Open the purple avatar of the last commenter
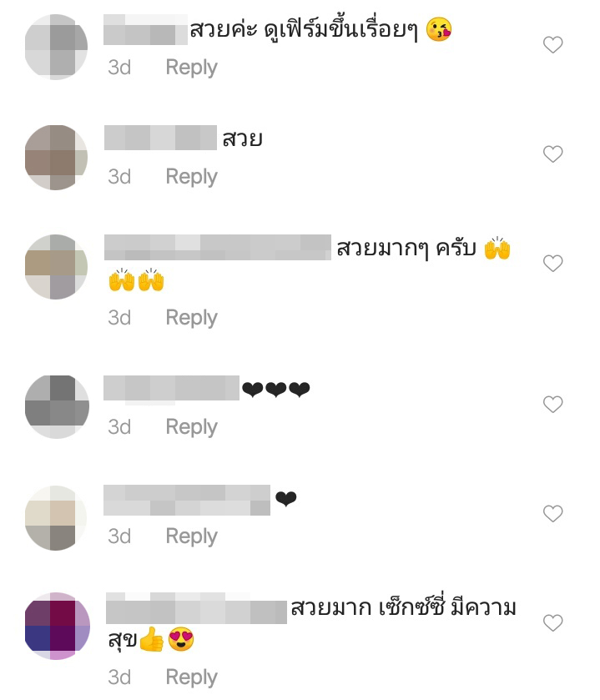600x700 pixels. (57, 626)
